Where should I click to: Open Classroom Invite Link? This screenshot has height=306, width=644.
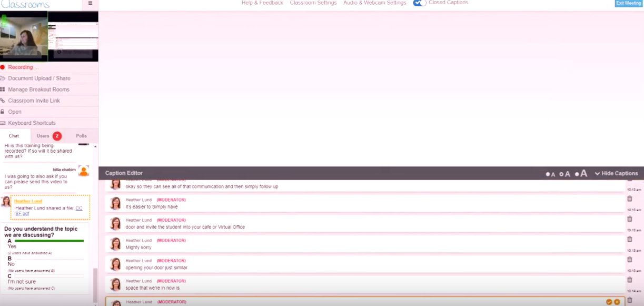tap(34, 101)
